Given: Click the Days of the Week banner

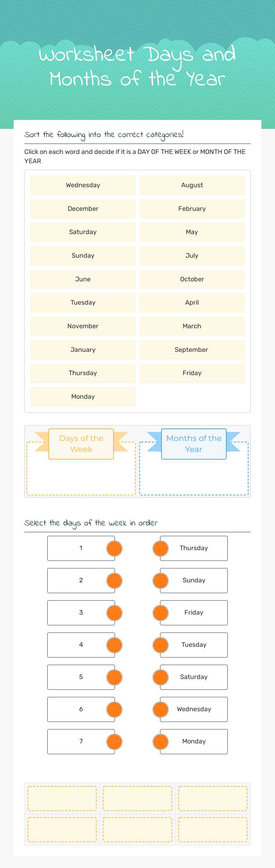Looking at the screenshot, I should coord(81,443).
